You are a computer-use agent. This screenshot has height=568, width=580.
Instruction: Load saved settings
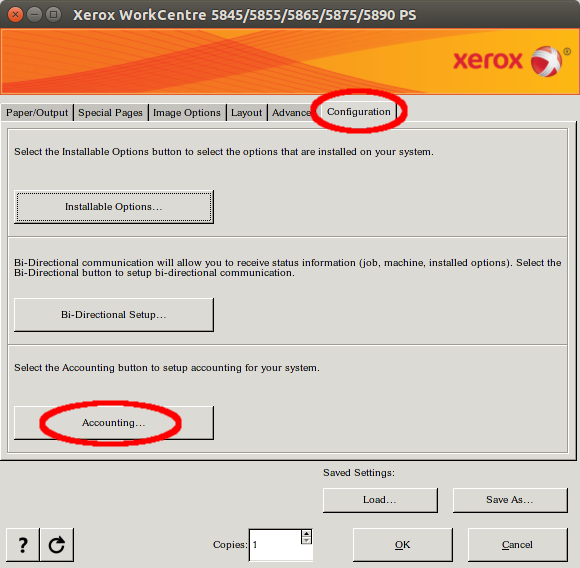click(x=380, y=500)
